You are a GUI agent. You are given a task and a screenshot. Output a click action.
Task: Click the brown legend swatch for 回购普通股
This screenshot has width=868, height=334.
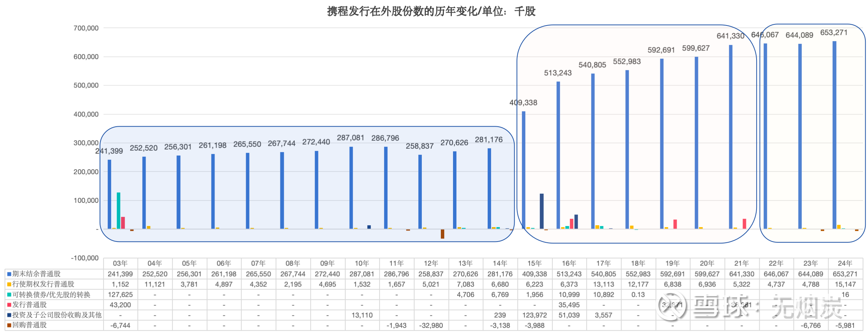[x=9, y=325]
